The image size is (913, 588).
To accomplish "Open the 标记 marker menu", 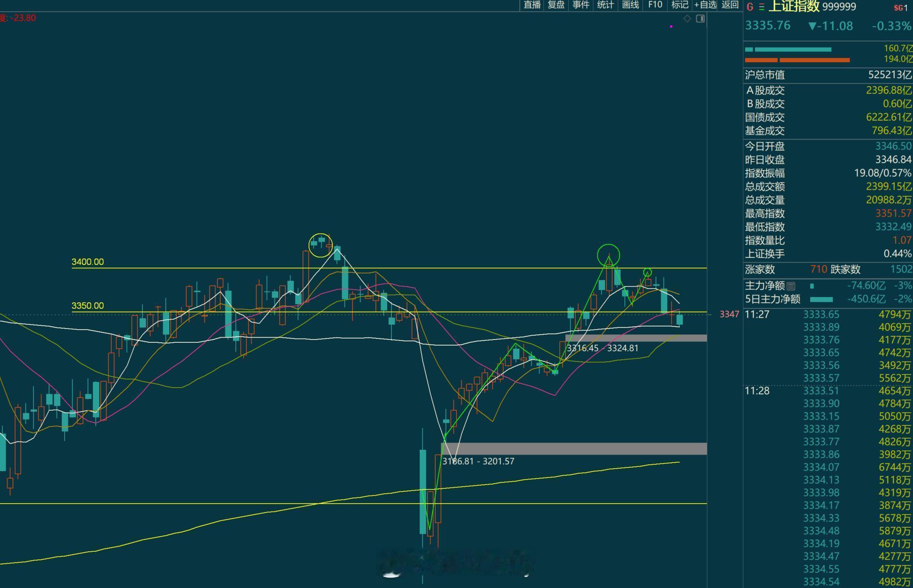I will pyautogui.click(x=680, y=5).
